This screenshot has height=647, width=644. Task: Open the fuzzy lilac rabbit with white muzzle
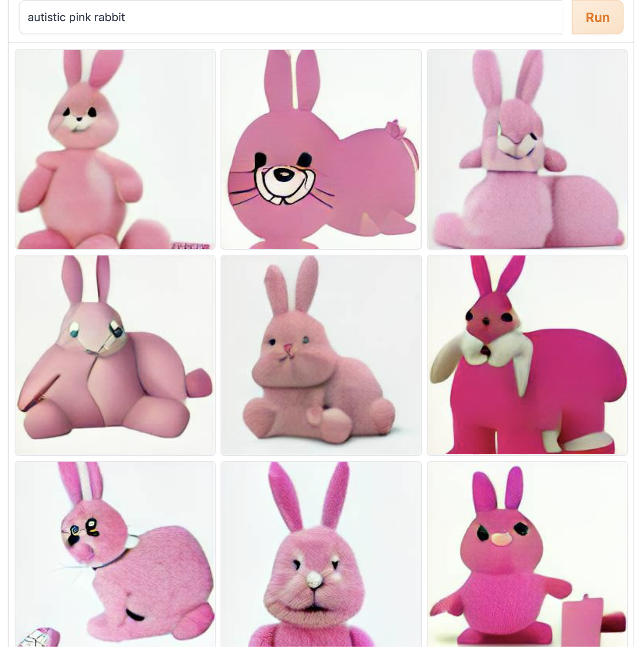(527, 149)
